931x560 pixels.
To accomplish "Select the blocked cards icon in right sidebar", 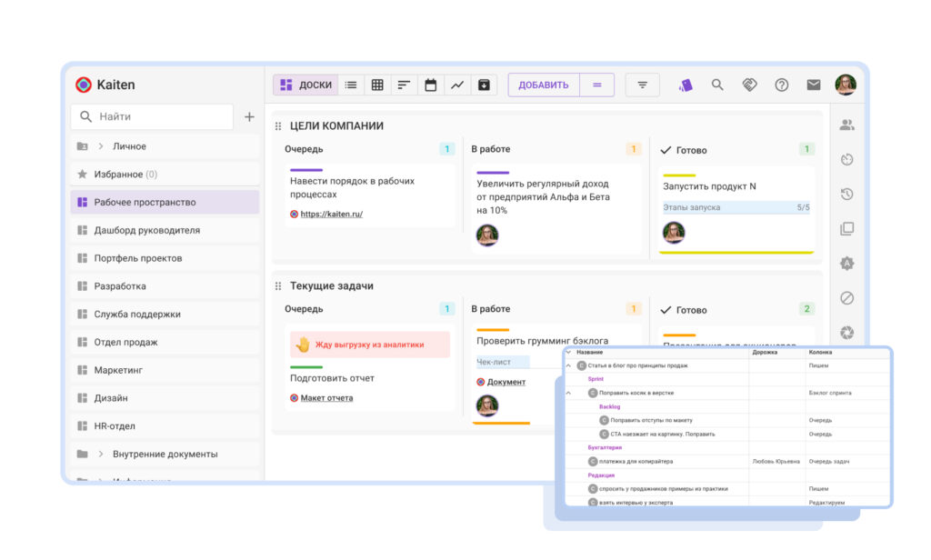I will click(846, 298).
